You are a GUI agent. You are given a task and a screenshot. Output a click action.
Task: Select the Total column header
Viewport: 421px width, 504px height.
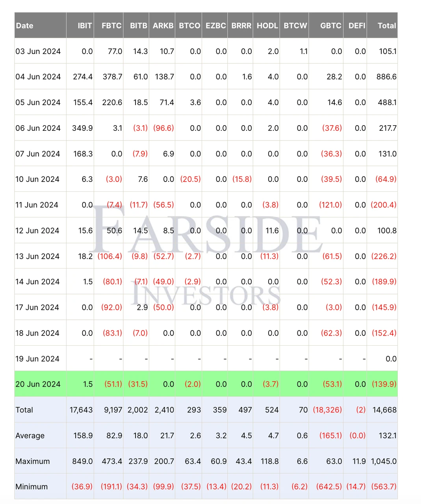(x=386, y=26)
